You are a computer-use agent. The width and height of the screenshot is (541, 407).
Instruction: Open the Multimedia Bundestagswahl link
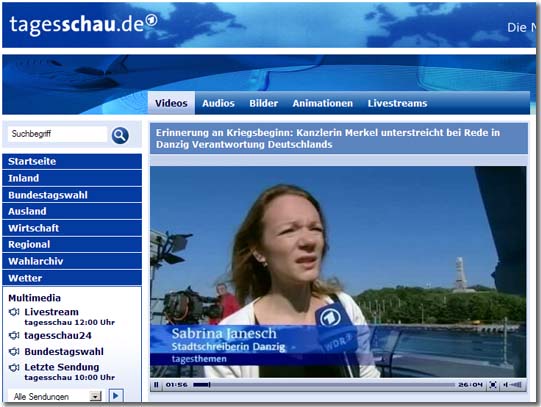click(x=64, y=351)
